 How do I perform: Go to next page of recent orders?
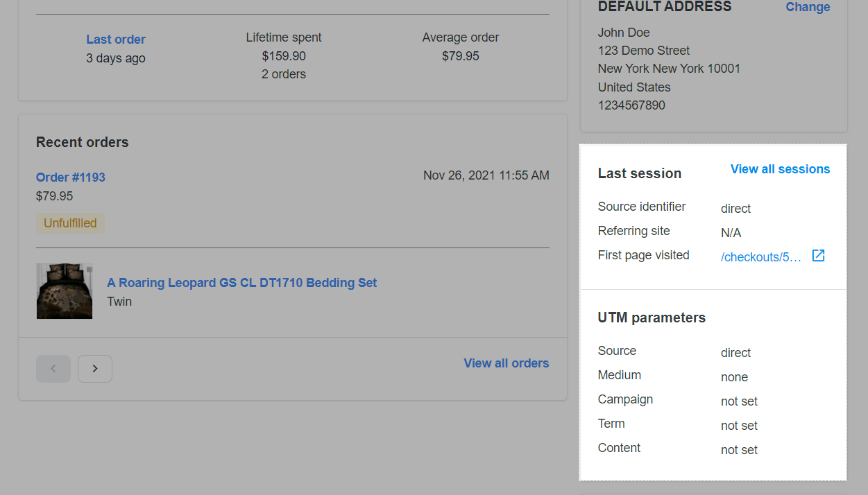(x=95, y=369)
